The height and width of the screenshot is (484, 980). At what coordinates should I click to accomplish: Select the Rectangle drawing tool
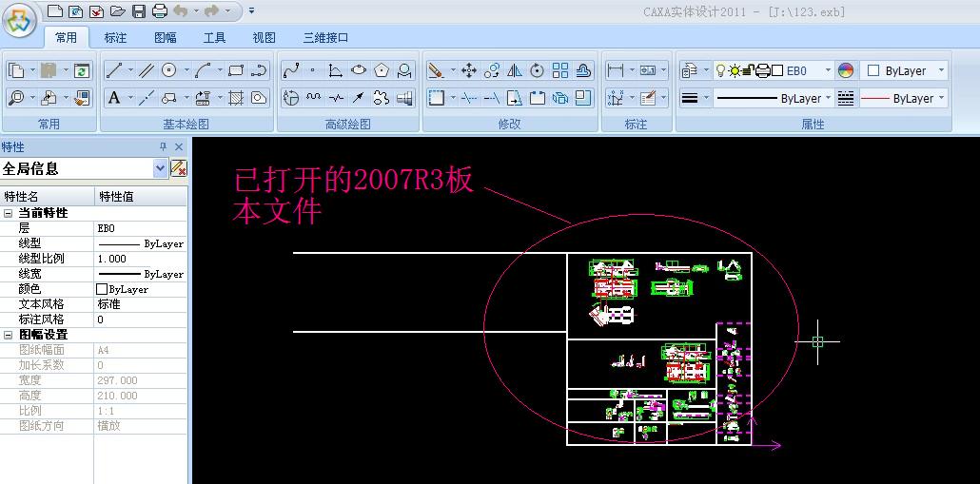pos(236,70)
